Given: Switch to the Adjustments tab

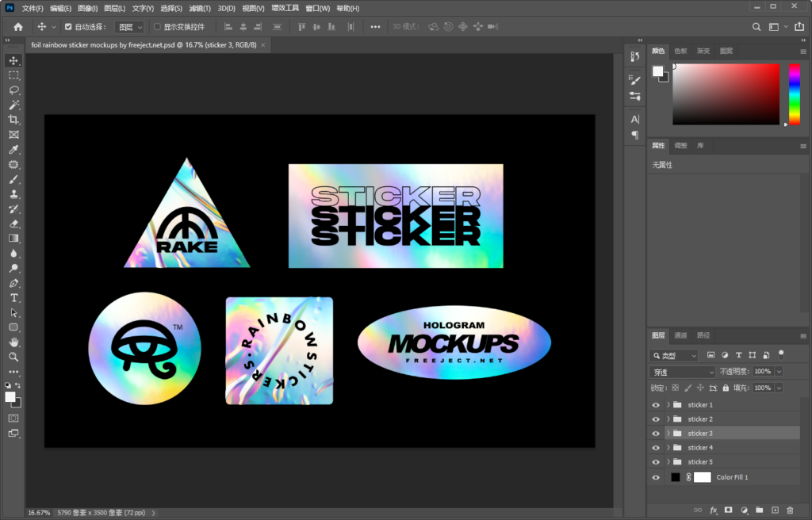Looking at the screenshot, I should coord(680,146).
